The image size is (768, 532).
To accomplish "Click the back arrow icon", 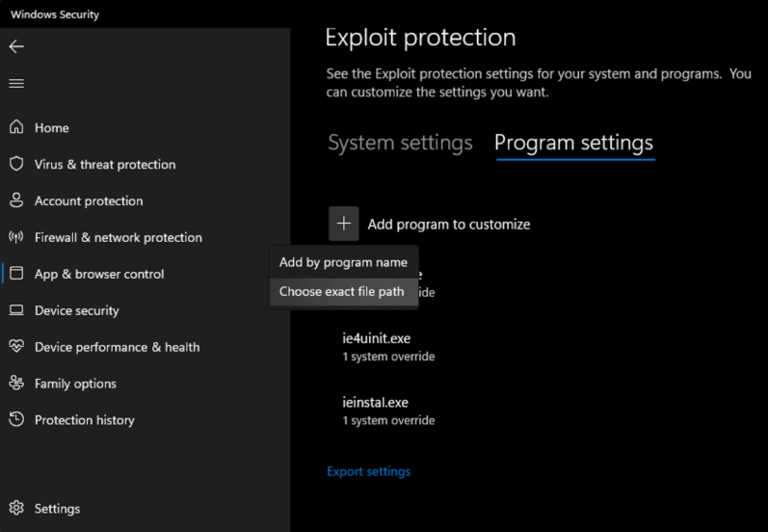I will (x=16, y=46).
